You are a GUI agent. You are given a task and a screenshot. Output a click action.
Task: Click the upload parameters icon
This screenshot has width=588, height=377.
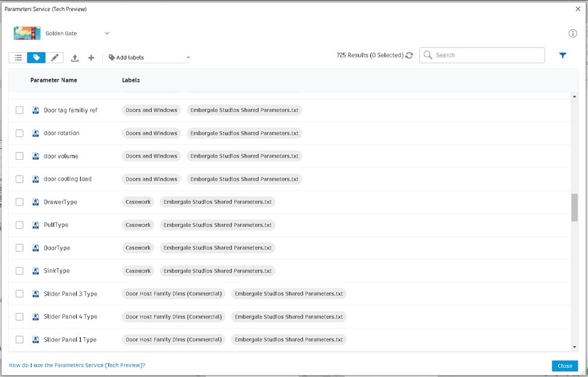click(75, 58)
